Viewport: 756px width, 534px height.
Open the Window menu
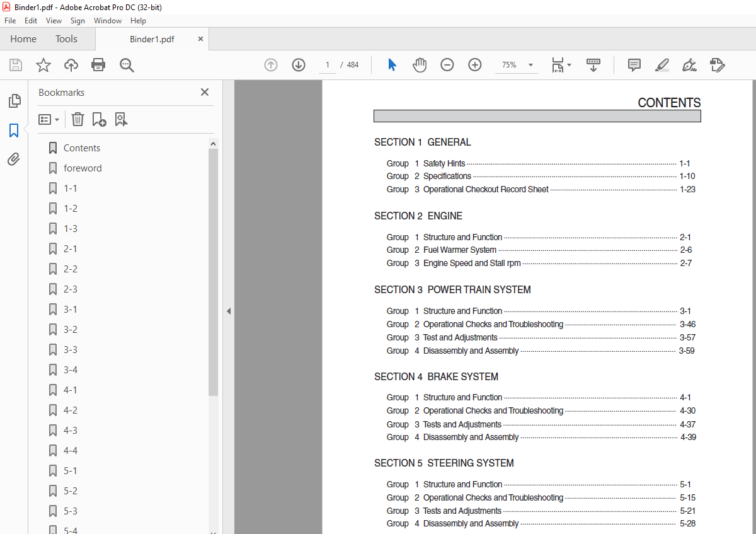coord(108,21)
